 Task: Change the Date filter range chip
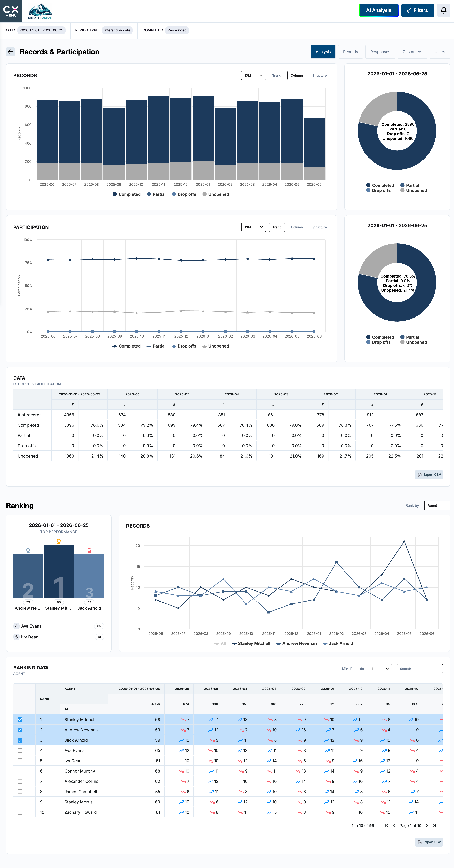[x=41, y=30]
